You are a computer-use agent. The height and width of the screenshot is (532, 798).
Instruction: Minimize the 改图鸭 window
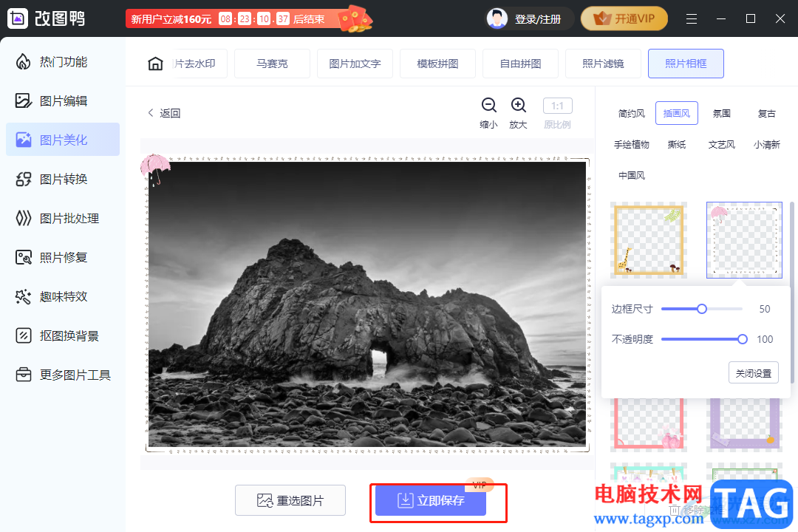coord(720,18)
